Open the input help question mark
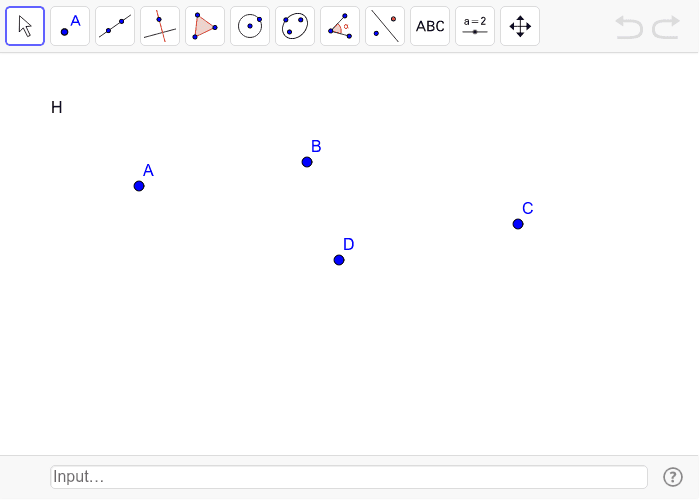Screen dimensions: 700x500 click(673, 477)
